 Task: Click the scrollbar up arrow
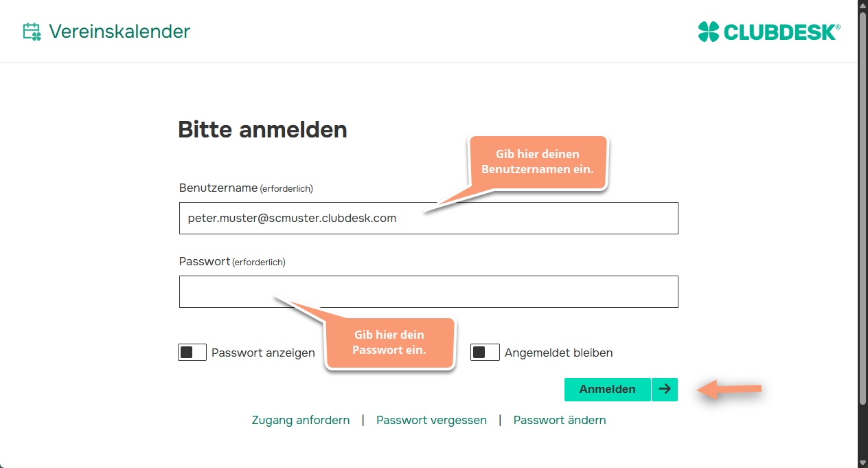point(862,5)
